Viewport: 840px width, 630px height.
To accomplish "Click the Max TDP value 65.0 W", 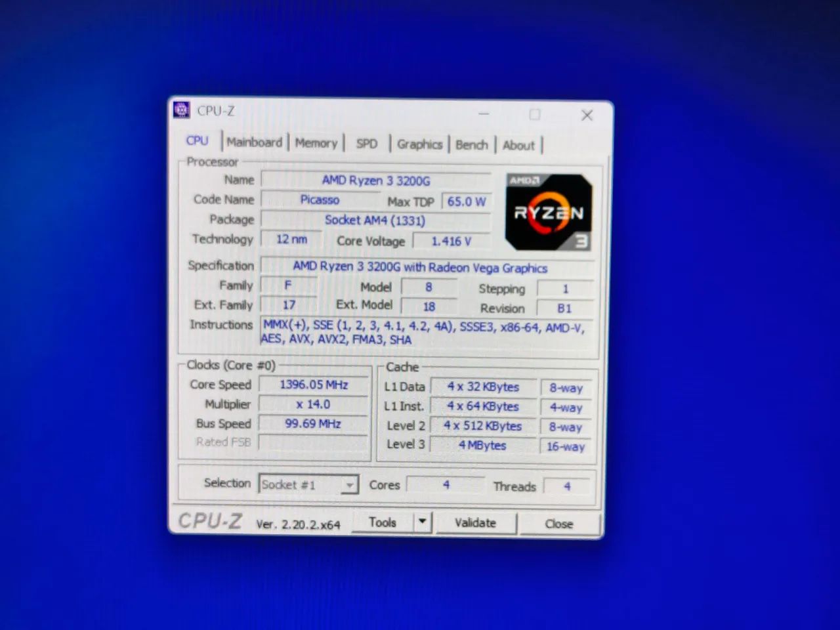I will pos(467,201).
